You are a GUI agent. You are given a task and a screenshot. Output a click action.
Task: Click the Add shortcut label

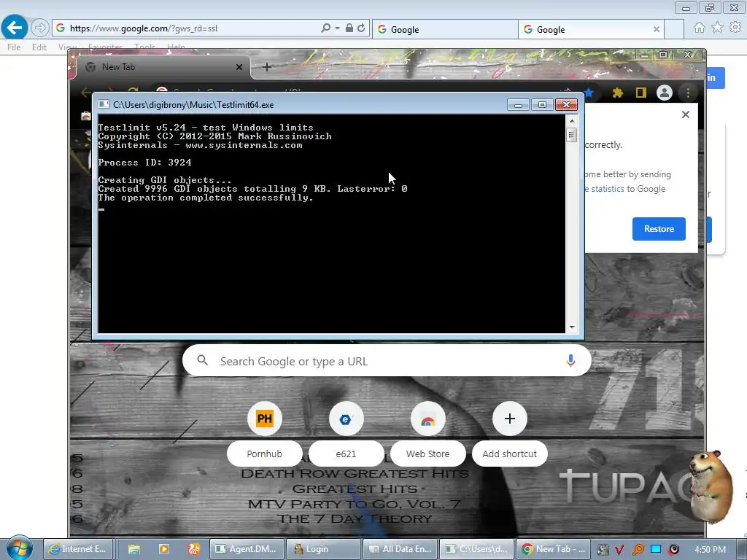click(x=510, y=454)
